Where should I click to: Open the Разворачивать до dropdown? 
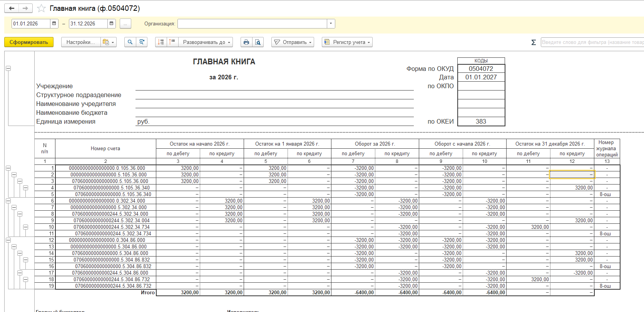click(206, 42)
